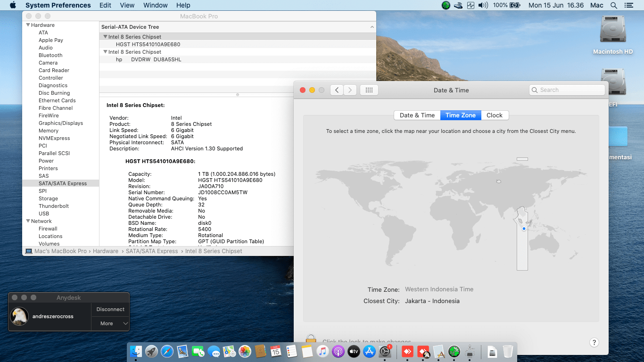Open the Apple menu
Screen dimensions: 644x362
[x=13, y=5]
